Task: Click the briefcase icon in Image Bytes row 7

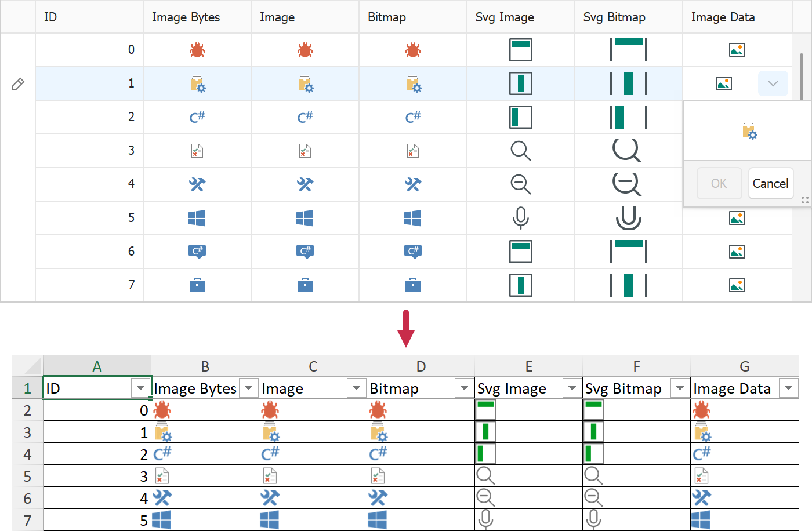Action: [x=197, y=285]
